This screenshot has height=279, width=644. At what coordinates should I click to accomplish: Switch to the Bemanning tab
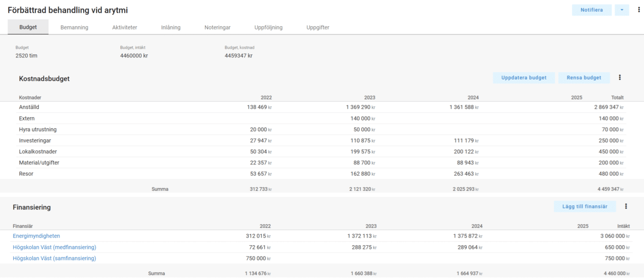pos(74,27)
